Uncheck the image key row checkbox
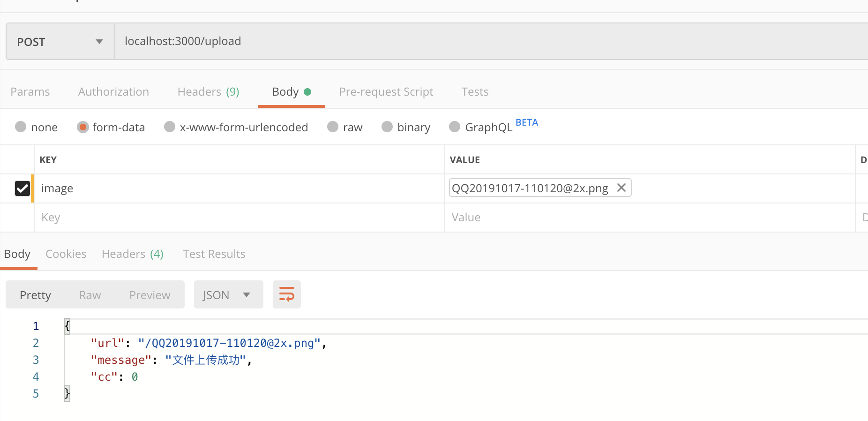Viewport: 868px width, 421px height. coord(22,188)
